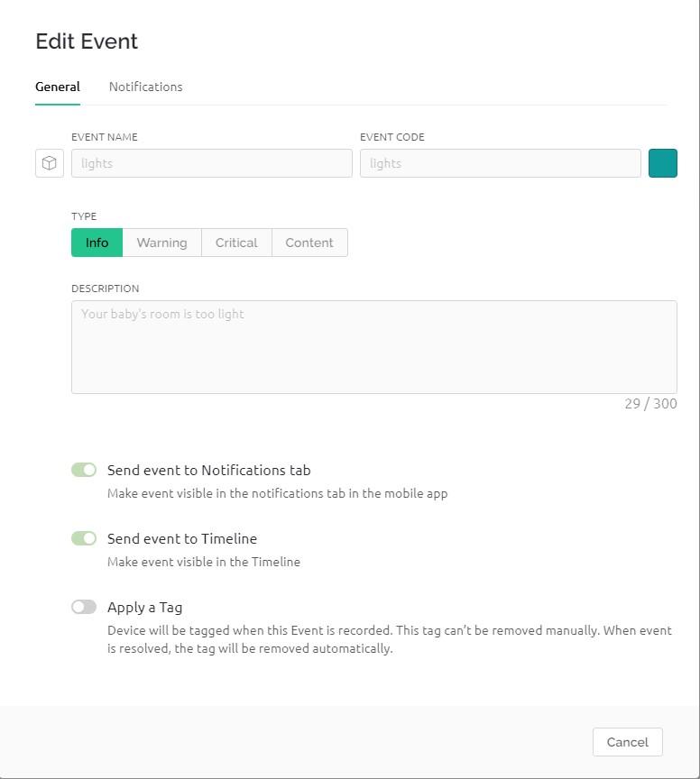Viewport: 700px width, 779px height.
Task: Click the 'Send event to Timeline' label text
Action: point(181,538)
